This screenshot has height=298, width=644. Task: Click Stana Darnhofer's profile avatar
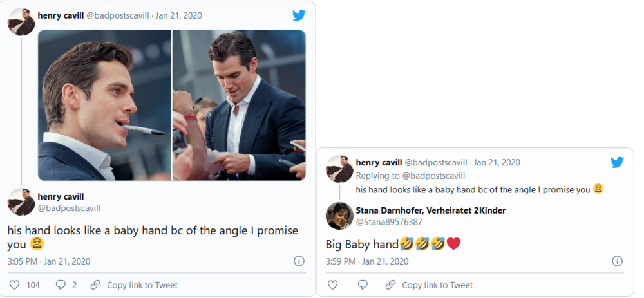[339, 216]
